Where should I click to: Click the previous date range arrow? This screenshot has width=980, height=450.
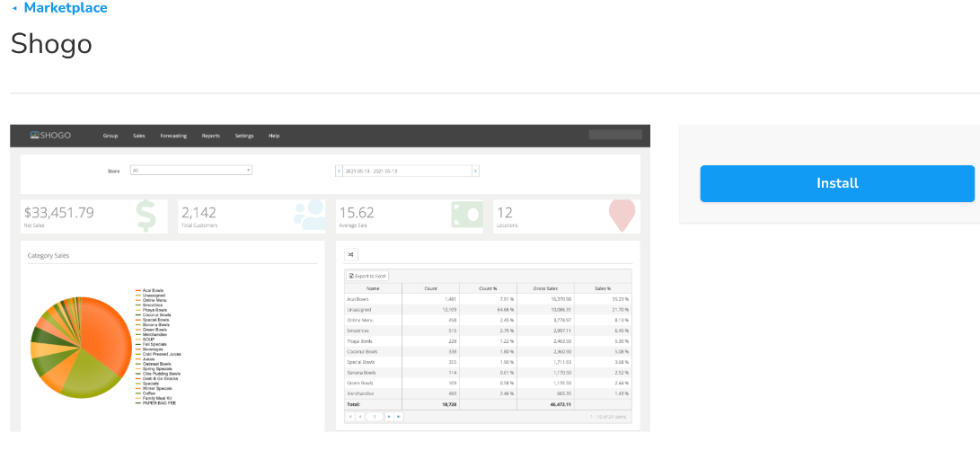pyautogui.click(x=339, y=171)
